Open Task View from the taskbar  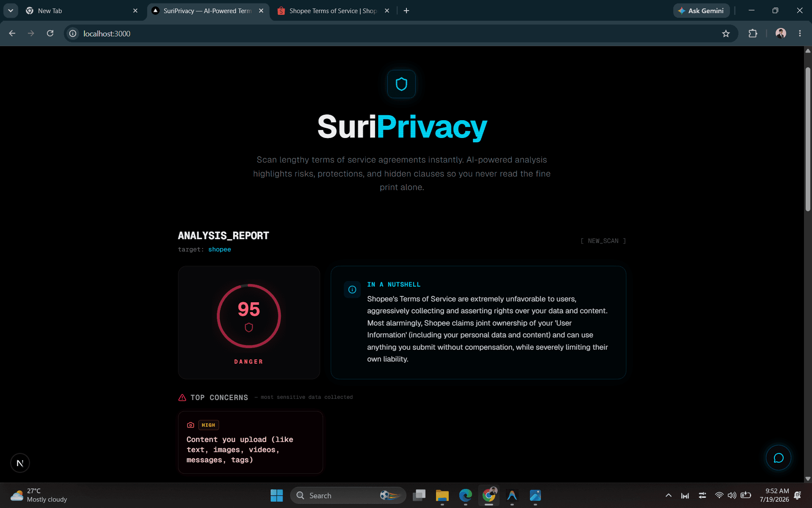pos(419,495)
